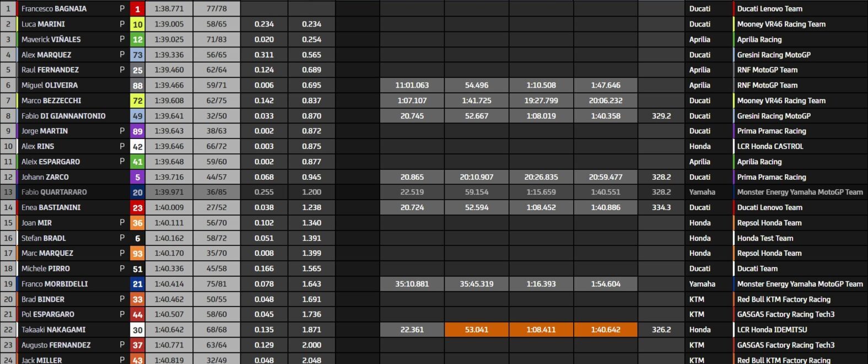Select Joan MIR rider name
This screenshot has height=364, width=868.
[36, 223]
